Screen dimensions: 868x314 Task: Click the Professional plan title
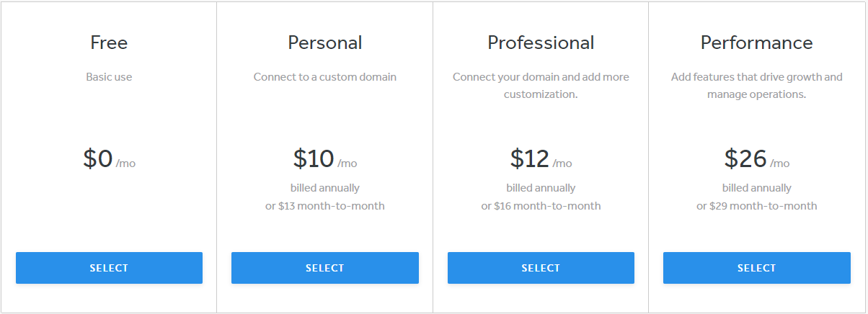pos(541,42)
